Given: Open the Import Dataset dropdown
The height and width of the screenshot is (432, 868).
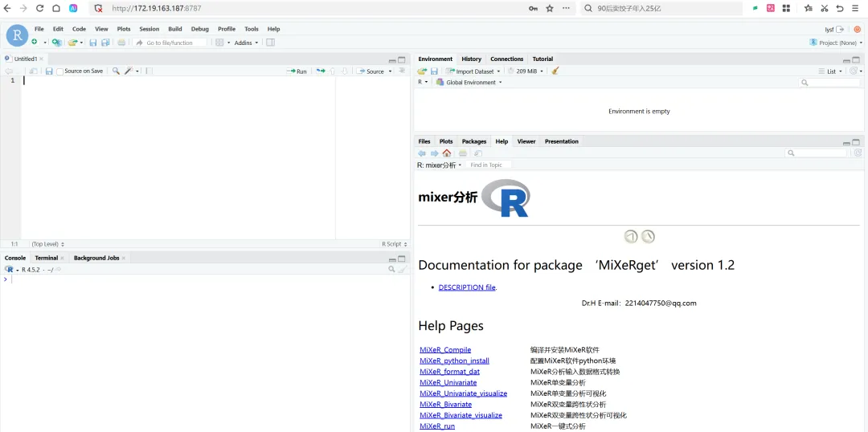Looking at the screenshot, I should coord(473,71).
